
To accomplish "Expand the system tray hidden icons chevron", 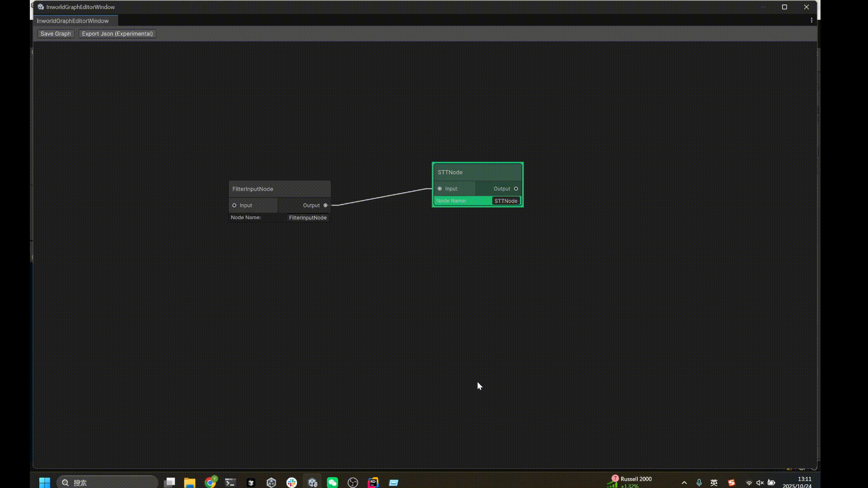I will click(684, 483).
